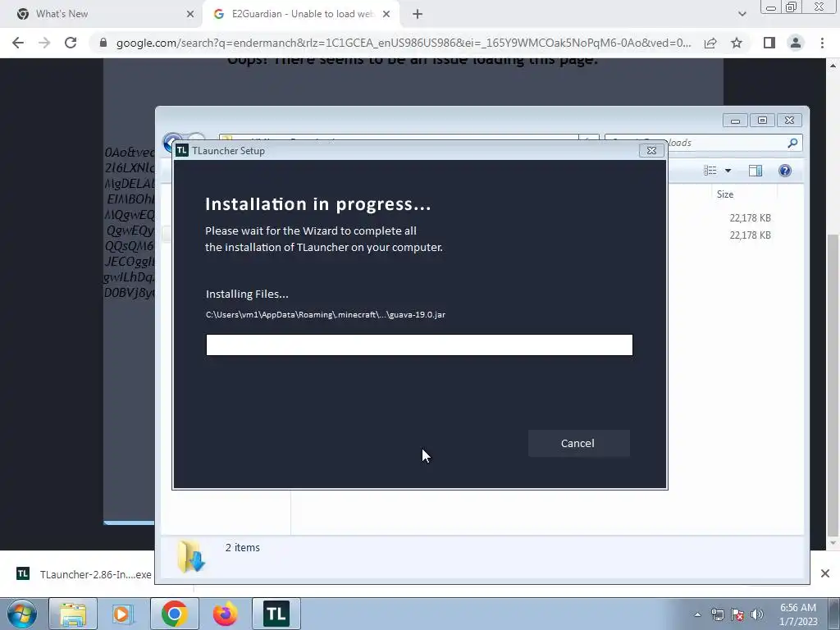This screenshot has width=840, height=630.
Task: Open Chrome side panel
Action: coord(769,43)
